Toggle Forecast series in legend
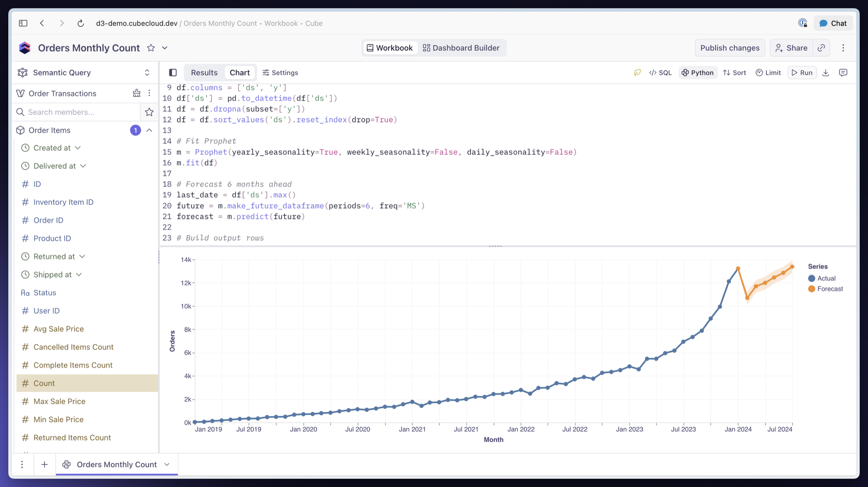Screen dimensions: 868x487 (x=825, y=289)
